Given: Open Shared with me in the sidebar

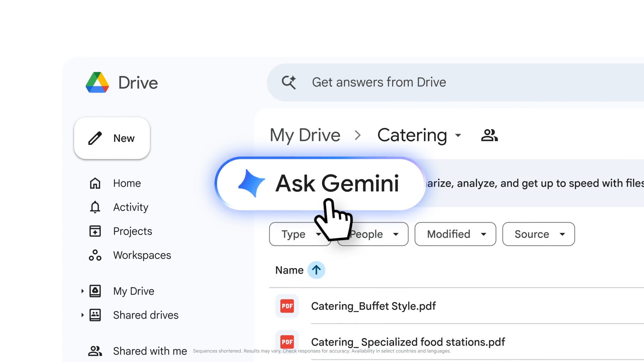Looking at the screenshot, I should (x=150, y=351).
